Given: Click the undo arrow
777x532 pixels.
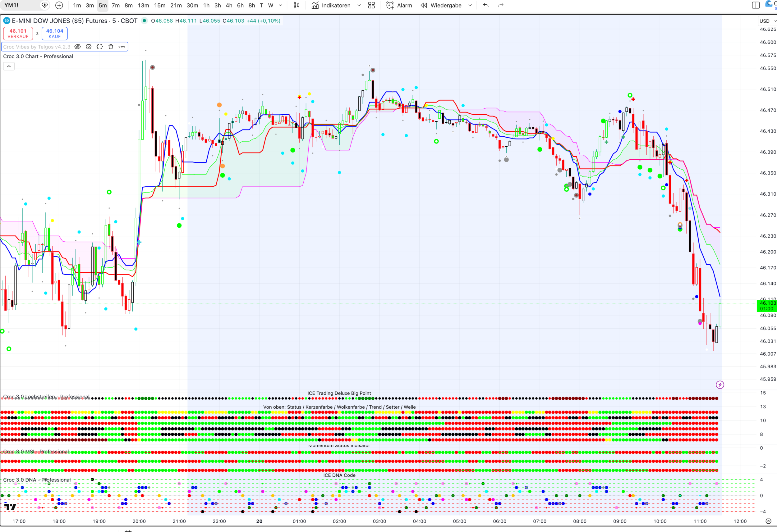Looking at the screenshot, I should pos(486,5).
